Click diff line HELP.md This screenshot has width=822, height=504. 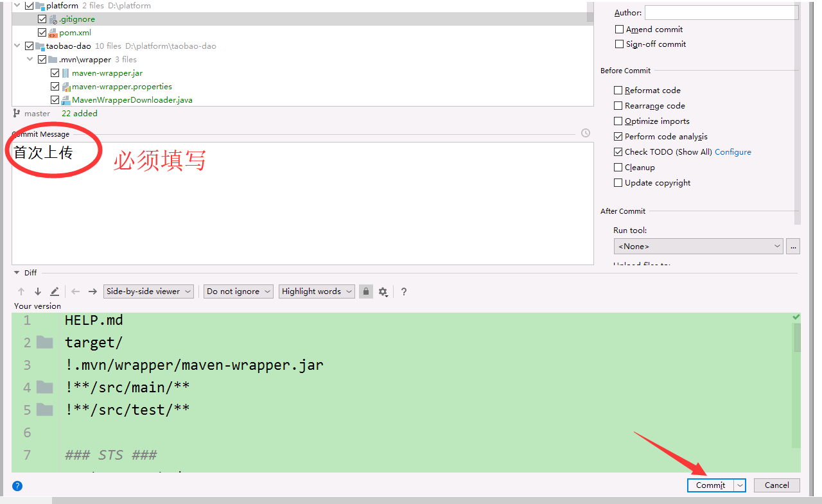coord(94,320)
